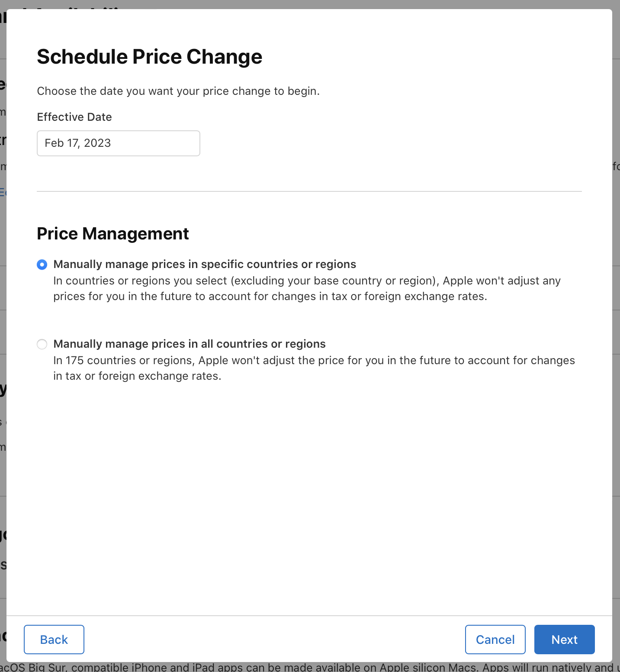Select the specific countries option label text
Image resolution: width=620 pixels, height=672 pixels.
click(204, 264)
